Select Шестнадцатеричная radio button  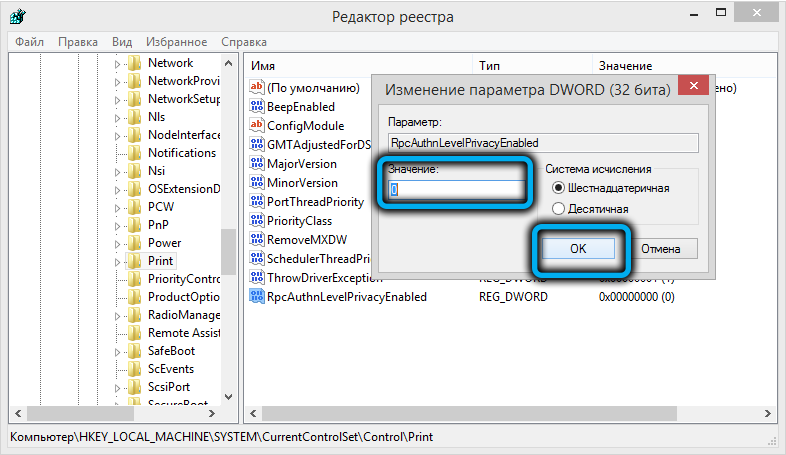[x=558, y=188]
